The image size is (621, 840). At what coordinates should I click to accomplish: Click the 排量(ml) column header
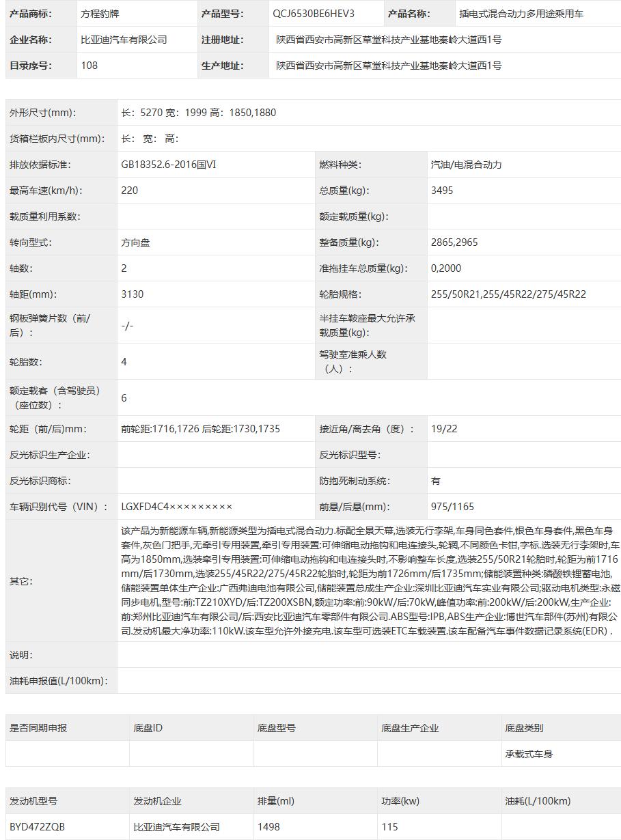pyautogui.click(x=276, y=801)
